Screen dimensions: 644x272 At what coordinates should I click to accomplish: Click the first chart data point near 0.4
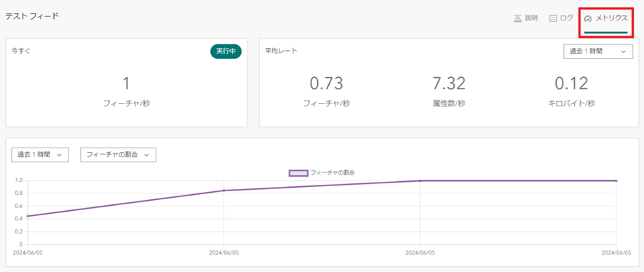click(x=28, y=216)
